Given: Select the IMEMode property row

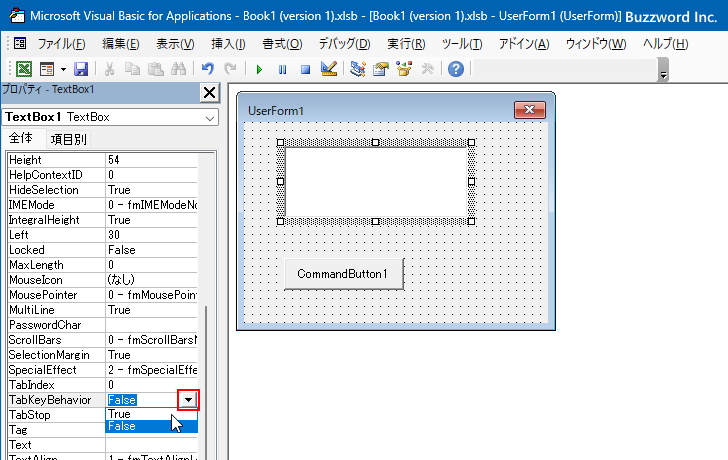Looking at the screenshot, I should tap(103, 205).
